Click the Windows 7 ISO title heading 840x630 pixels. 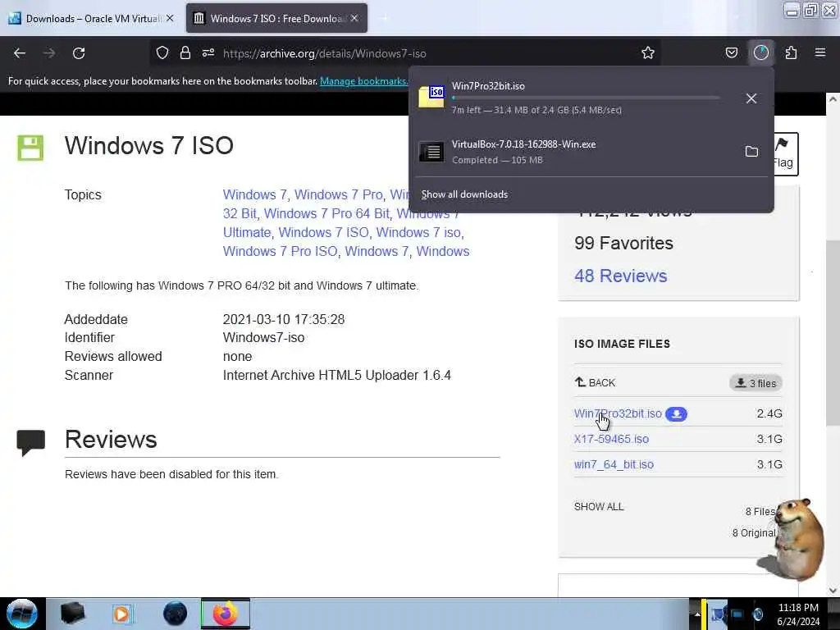(x=149, y=146)
